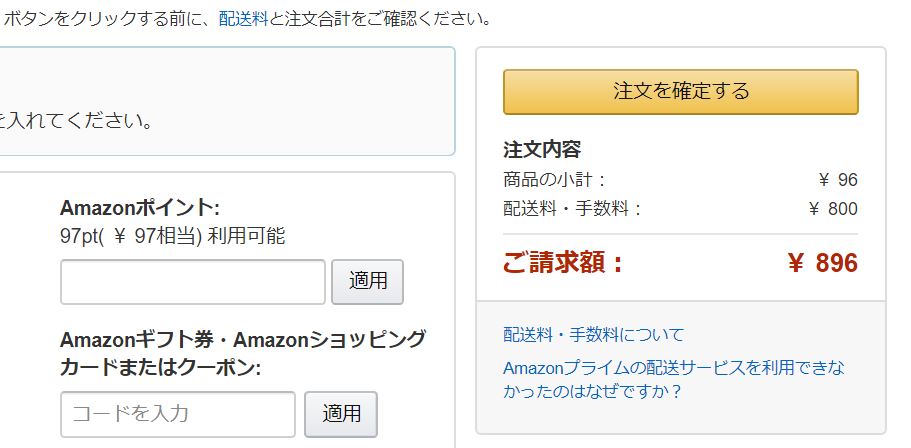Screen dimensions: 911x448
Task: Open the Amazonプライム delivery service question link
Action: pos(674,379)
